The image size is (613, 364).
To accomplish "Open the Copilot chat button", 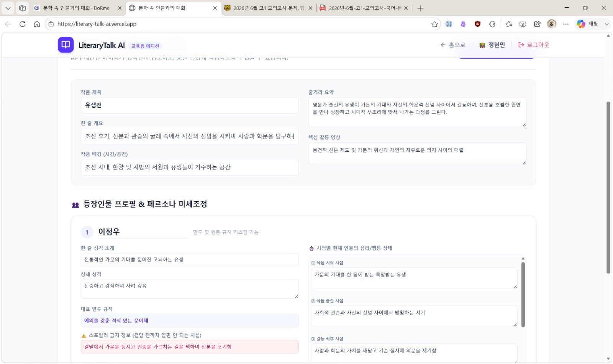I will [x=588, y=24].
